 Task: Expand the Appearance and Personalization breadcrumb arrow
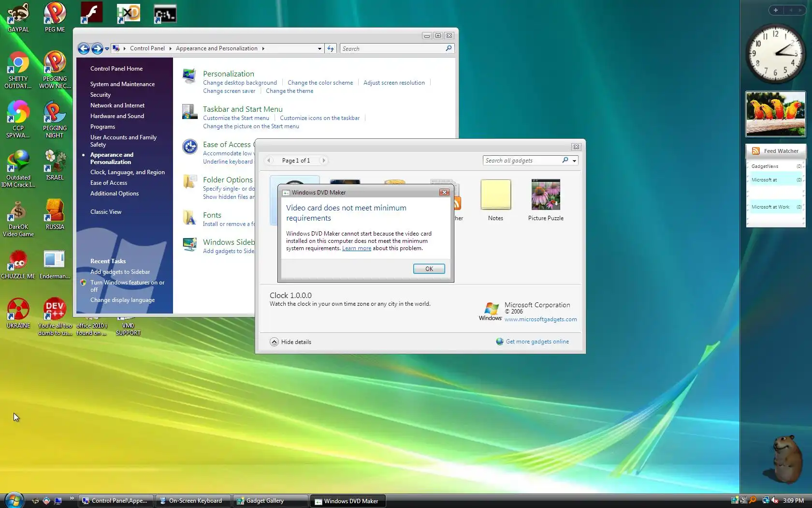tap(263, 48)
